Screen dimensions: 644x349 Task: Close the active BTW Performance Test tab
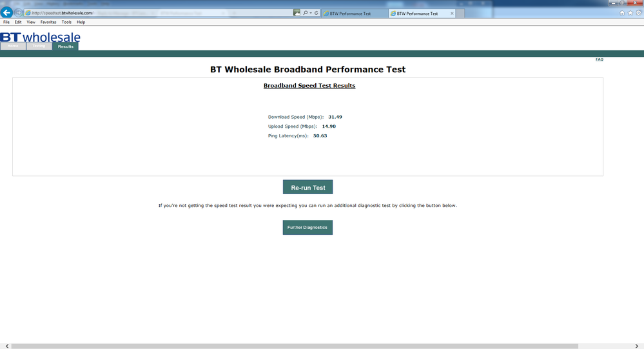click(x=452, y=14)
